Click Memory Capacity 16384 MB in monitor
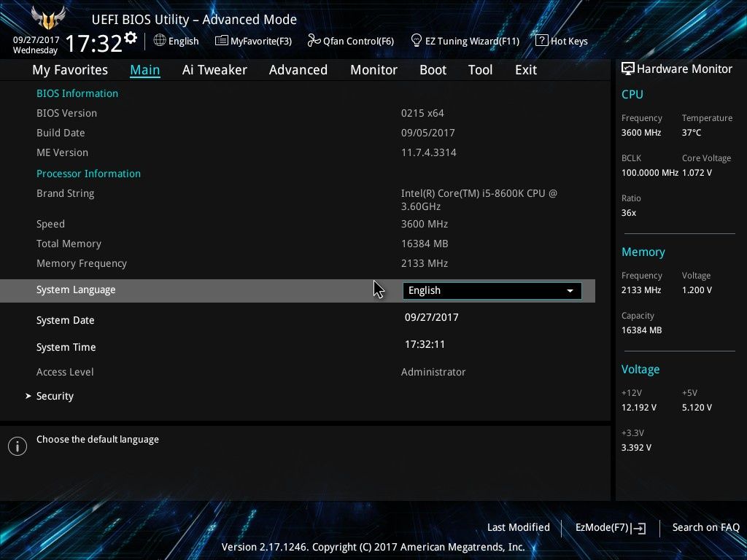Image resolution: width=747 pixels, height=560 pixels. tap(642, 330)
